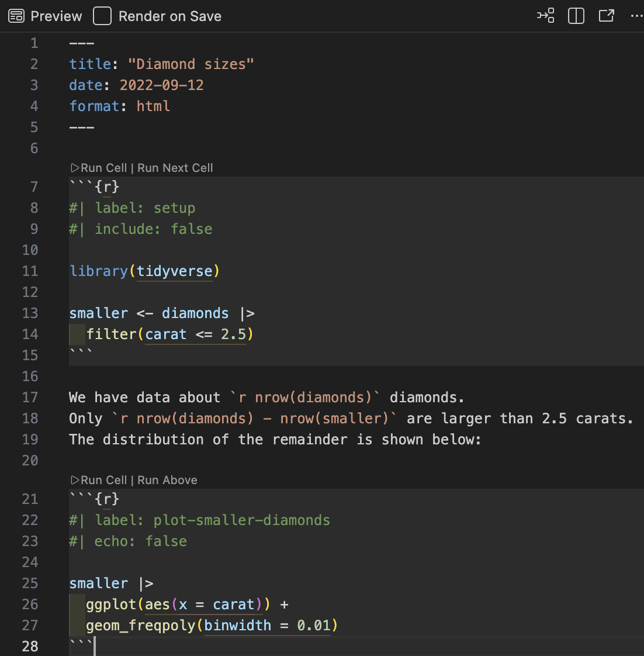The width and height of the screenshot is (644, 656).
Task: Click Run Above for the plot chunk
Action: tap(167, 480)
